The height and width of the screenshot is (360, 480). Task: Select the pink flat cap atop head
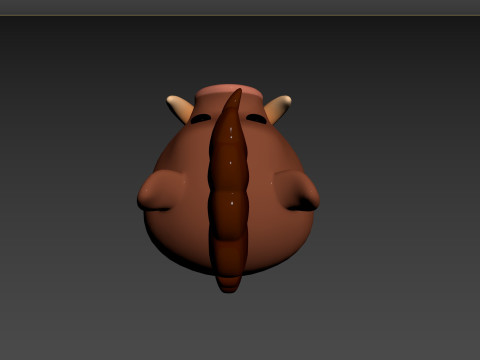pyautogui.click(x=229, y=91)
